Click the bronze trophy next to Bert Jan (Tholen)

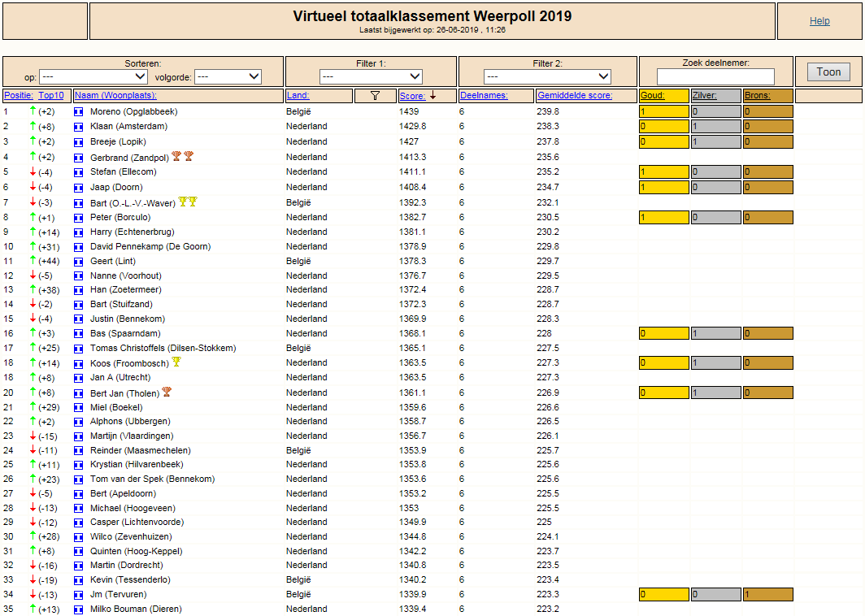[x=167, y=392]
